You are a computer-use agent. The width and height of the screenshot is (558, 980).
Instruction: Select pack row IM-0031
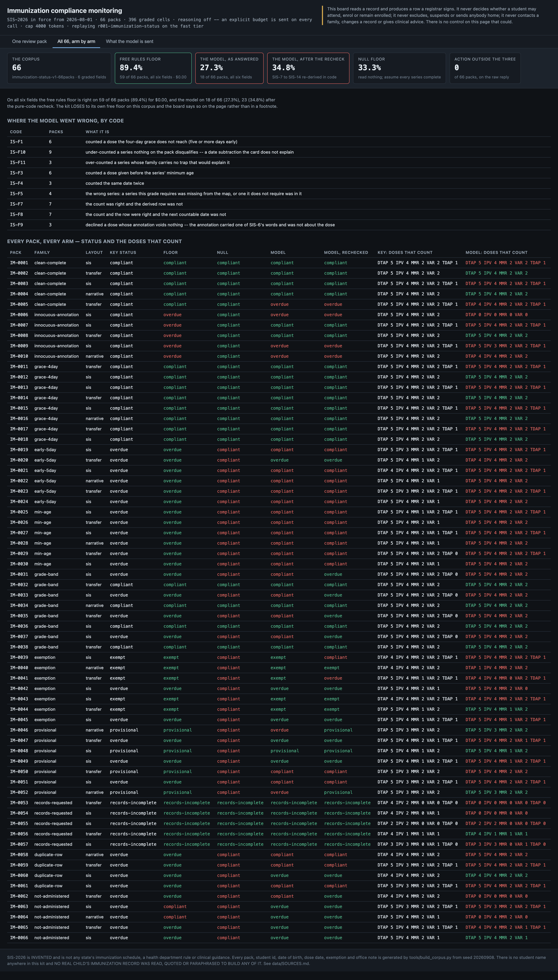[x=279, y=574]
